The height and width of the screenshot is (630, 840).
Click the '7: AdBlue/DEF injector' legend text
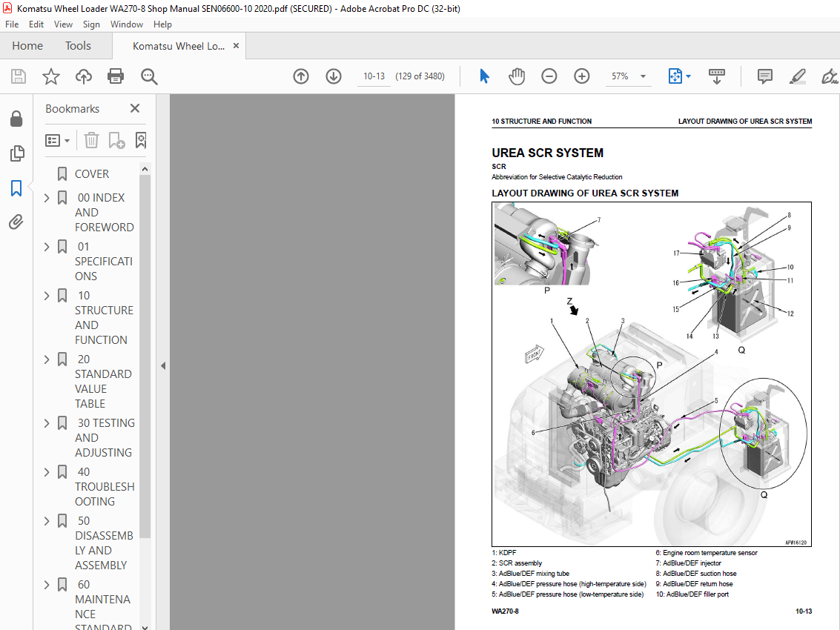coord(689,563)
